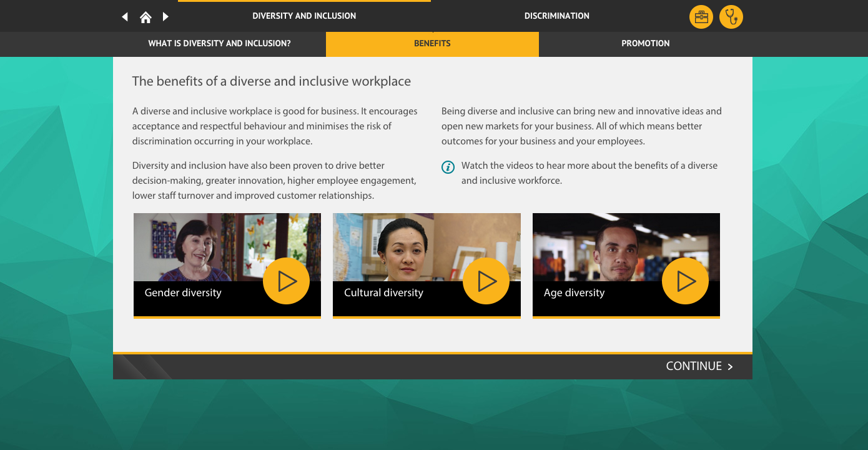Play the Cultural diversity video

click(486, 281)
